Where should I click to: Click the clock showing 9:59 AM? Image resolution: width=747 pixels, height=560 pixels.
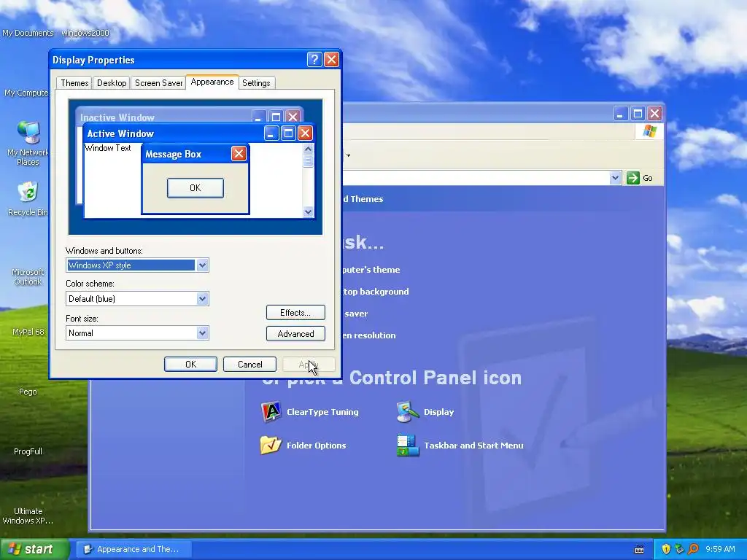(x=720, y=549)
